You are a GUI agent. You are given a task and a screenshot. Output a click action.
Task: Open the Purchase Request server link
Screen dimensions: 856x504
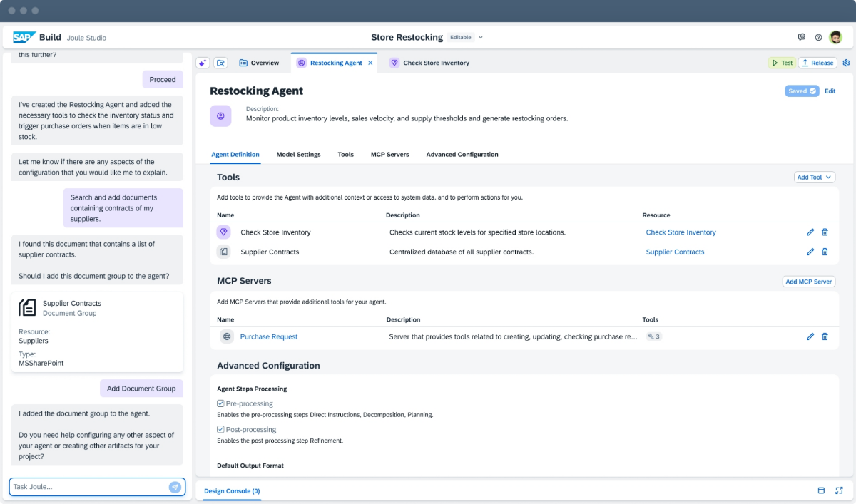click(269, 336)
